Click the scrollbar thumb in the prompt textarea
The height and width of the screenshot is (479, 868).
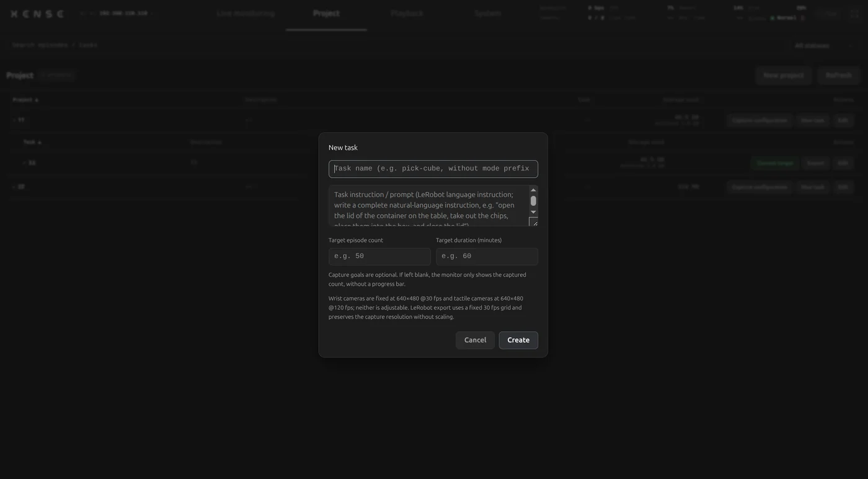coord(533,201)
